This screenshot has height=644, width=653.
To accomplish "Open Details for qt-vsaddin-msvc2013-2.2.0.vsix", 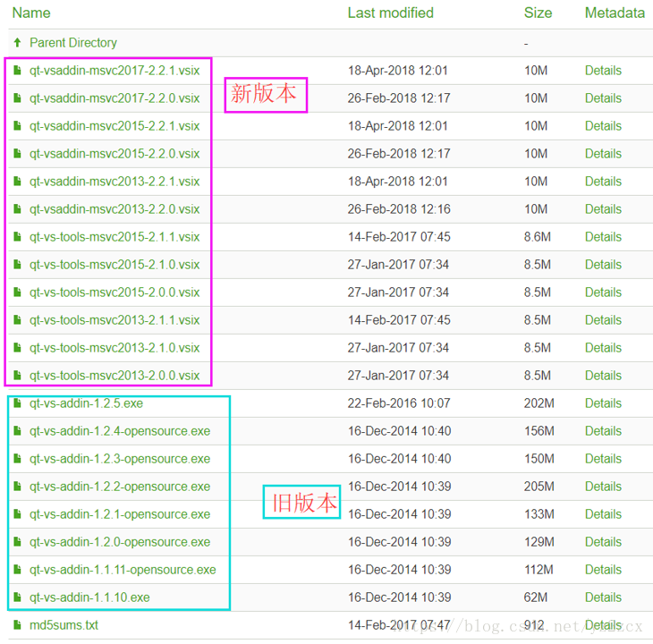I will (603, 209).
